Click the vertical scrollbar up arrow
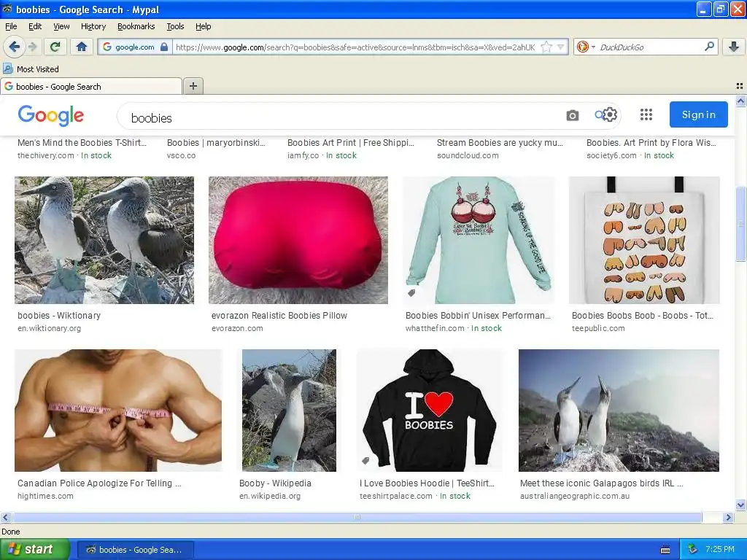The width and height of the screenshot is (747, 560). click(x=740, y=101)
